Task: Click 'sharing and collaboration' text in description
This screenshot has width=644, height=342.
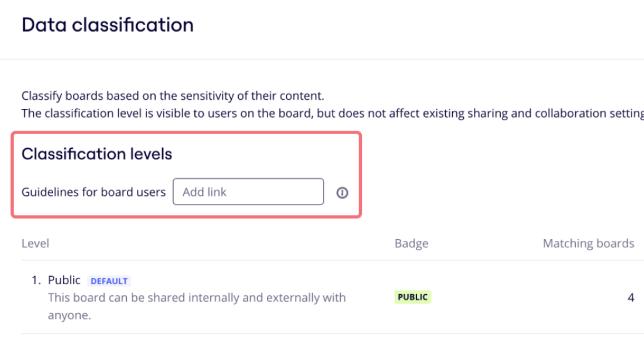Action: [537, 113]
